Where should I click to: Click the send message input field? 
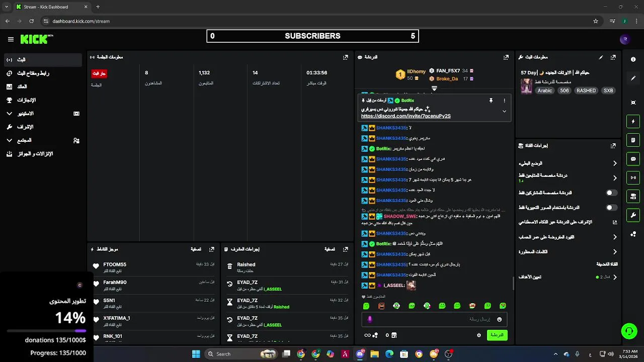point(434,319)
